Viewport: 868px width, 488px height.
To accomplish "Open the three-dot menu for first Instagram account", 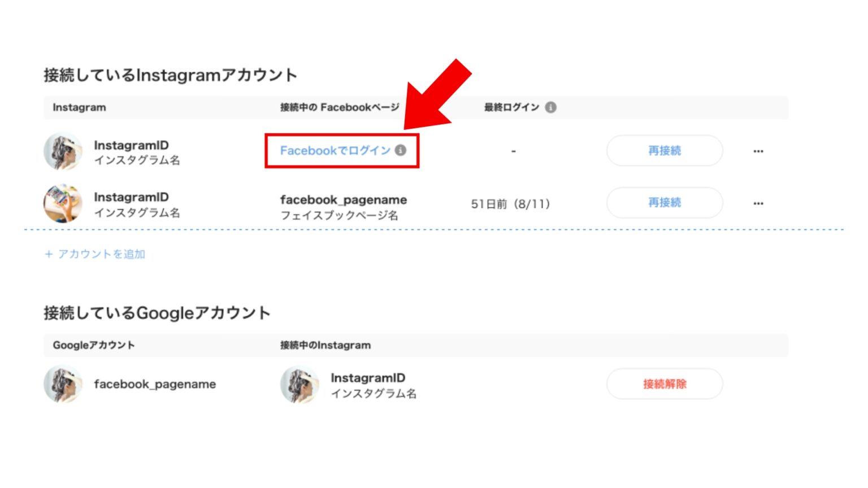I will [758, 151].
